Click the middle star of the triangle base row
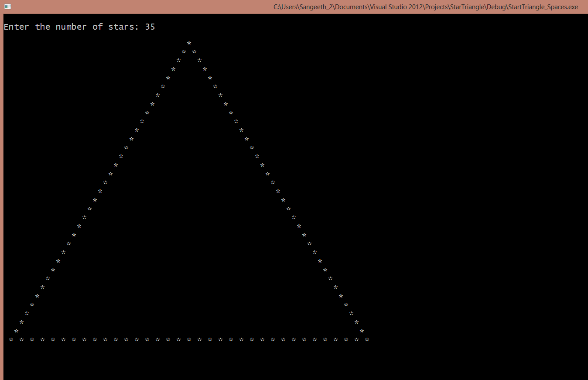This screenshot has width=588, height=380. 188,339
